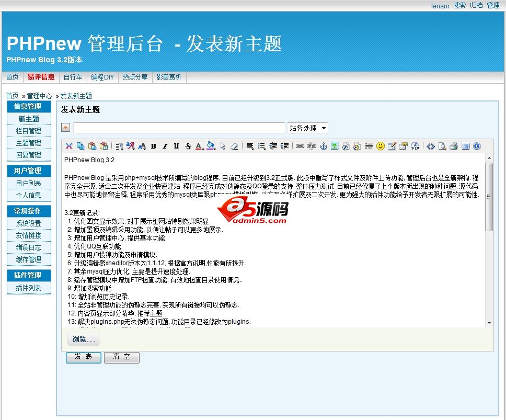
Task: Open the font face menu
Action: (x=130, y=146)
